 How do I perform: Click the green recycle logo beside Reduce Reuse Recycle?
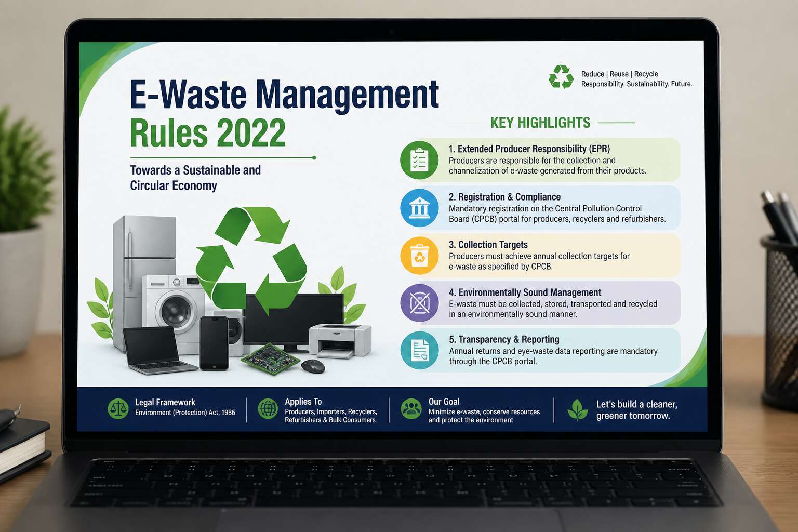coord(562,77)
